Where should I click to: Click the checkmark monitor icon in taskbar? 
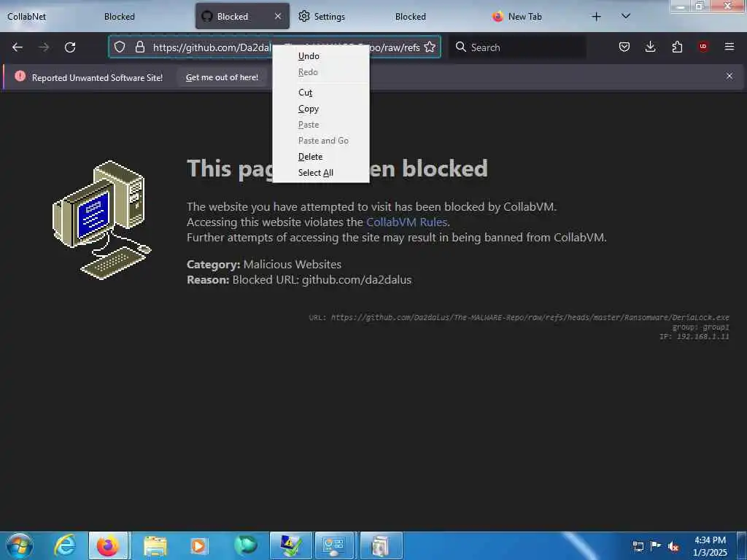[x=290, y=545]
